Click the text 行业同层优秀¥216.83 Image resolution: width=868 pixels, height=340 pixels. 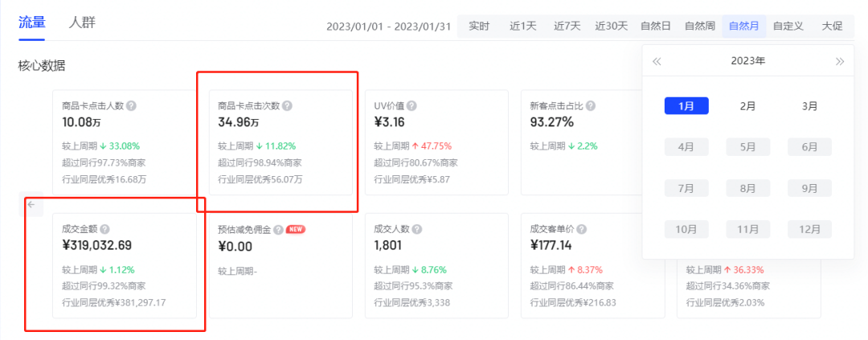point(573,303)
